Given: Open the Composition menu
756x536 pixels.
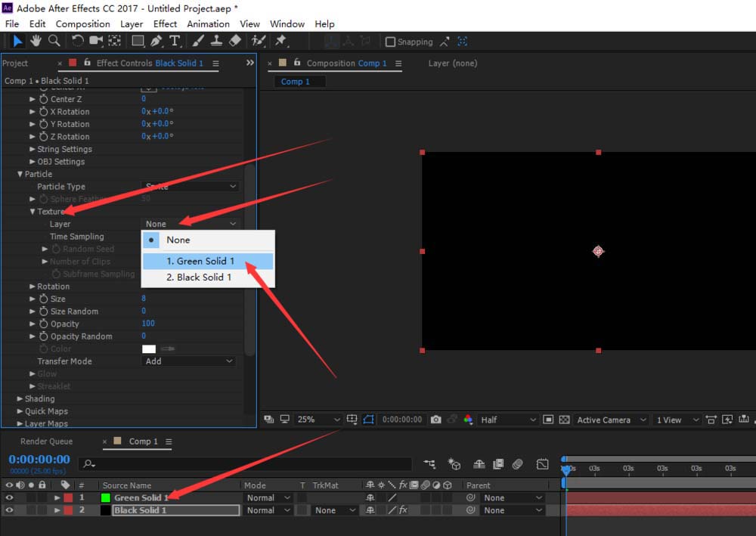Looking at the screenshot, I should (82, 24).
